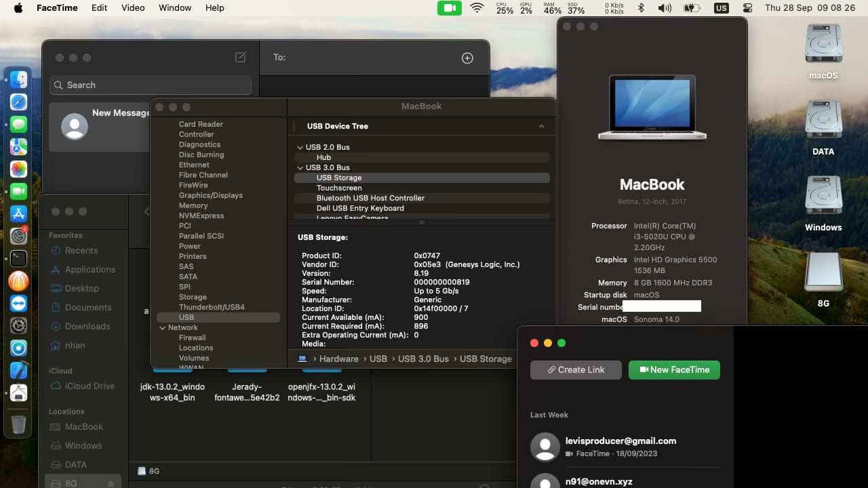Open Maps from the dock
The width and height of the screenshot is (868, 488).
pos(18,146)
